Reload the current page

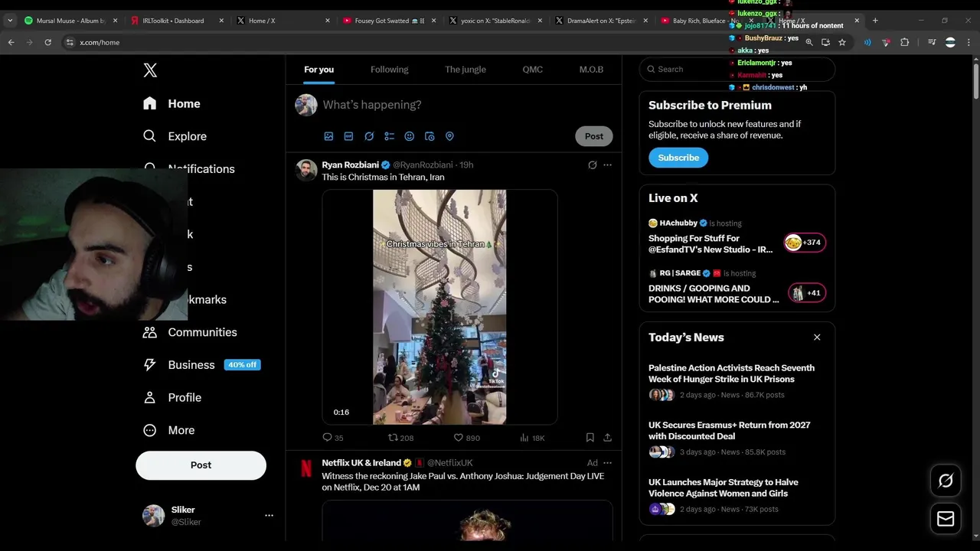coord(47,43)
